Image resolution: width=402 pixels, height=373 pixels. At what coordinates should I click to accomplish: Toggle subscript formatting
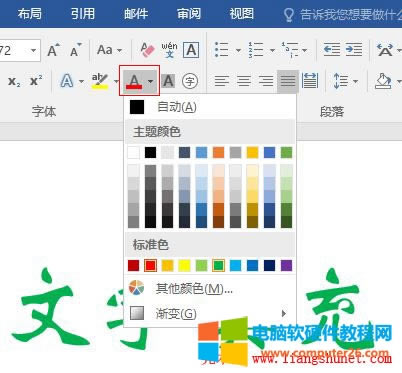tap(14, 81)
